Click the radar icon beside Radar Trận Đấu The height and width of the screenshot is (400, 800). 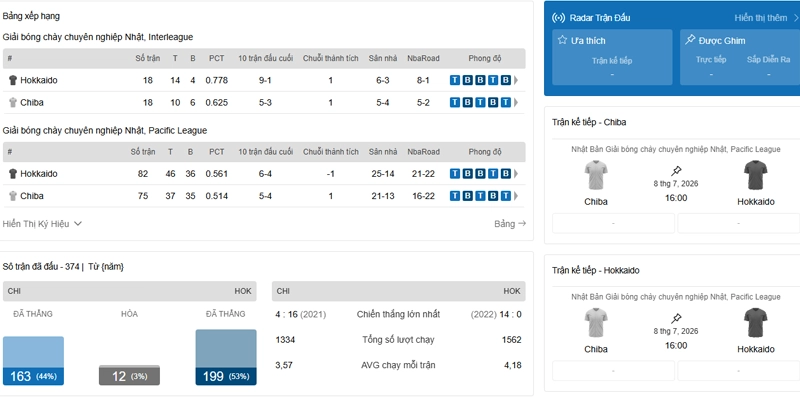558,18
